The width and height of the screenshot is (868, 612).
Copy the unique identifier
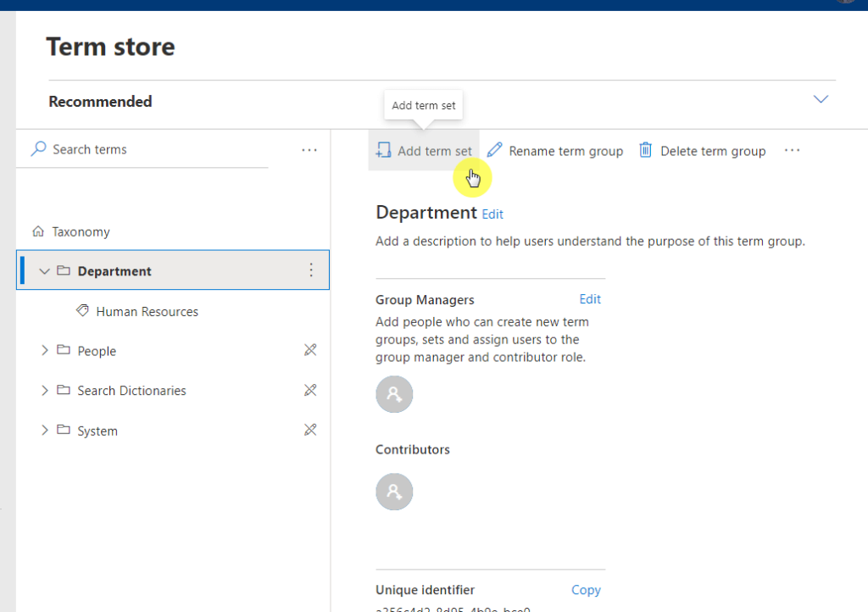(x=586, y=590)
